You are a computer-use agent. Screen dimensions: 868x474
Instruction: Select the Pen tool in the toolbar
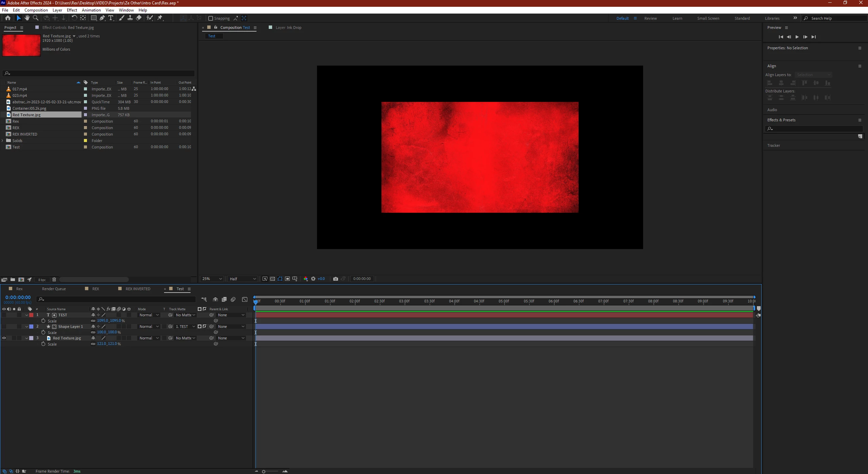[x=102, y=18]
